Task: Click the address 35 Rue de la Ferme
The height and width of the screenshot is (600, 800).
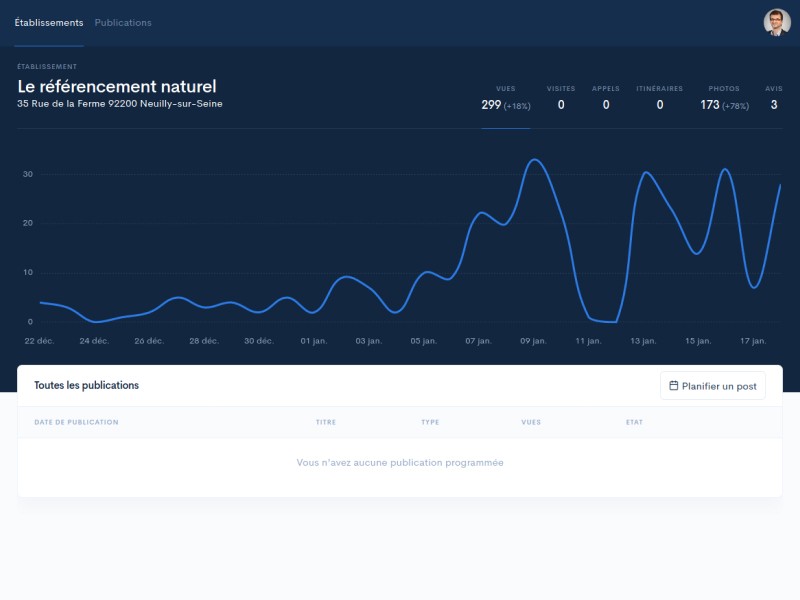Action: [120, 104]
